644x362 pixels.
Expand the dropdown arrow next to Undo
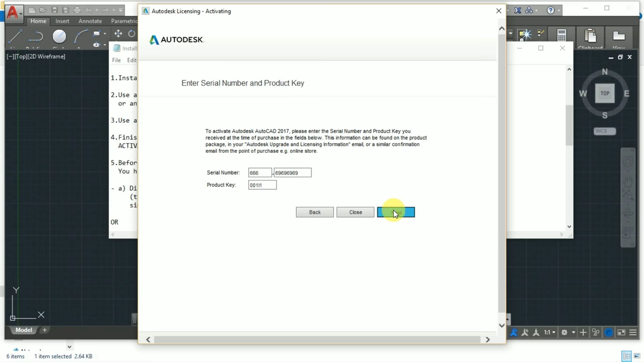coord(97,10)
